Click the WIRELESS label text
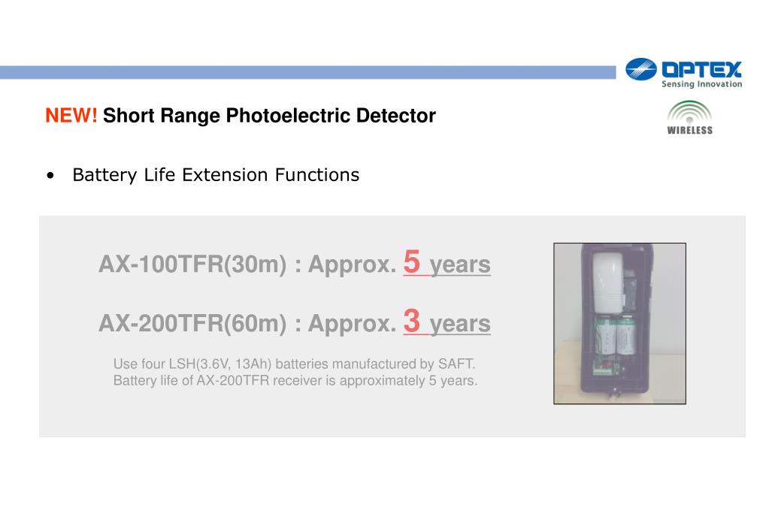769x532 pixels. click(x=689, y=130)
